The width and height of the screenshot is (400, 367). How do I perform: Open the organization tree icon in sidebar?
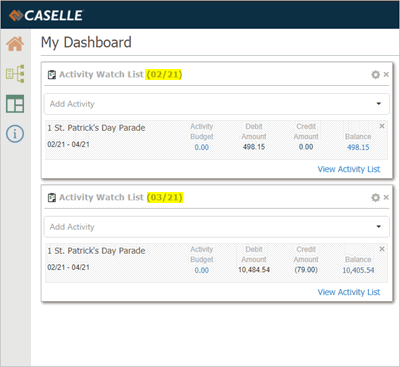click(x=15, y=74)
